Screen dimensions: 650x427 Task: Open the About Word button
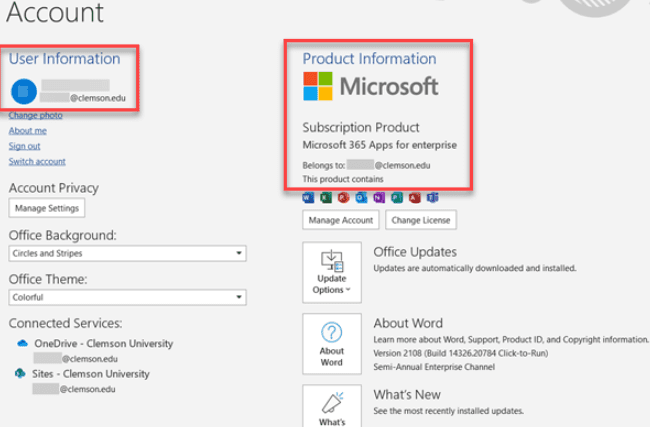point(331,343)
